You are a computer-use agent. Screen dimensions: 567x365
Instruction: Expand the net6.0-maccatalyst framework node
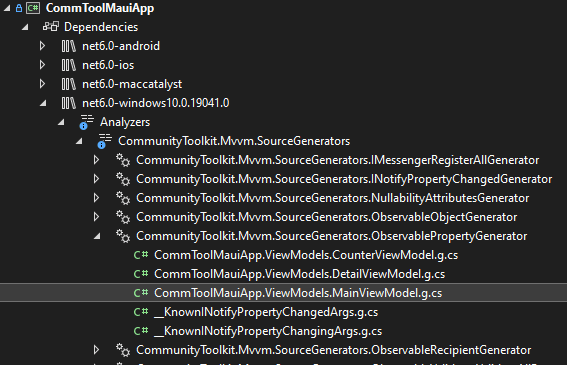42,84
